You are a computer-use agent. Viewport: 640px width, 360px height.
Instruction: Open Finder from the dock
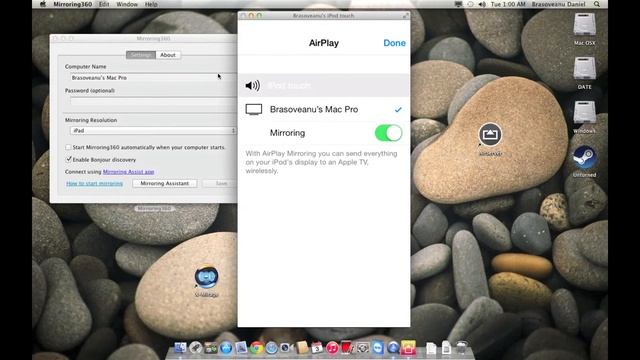coord(180,347)
